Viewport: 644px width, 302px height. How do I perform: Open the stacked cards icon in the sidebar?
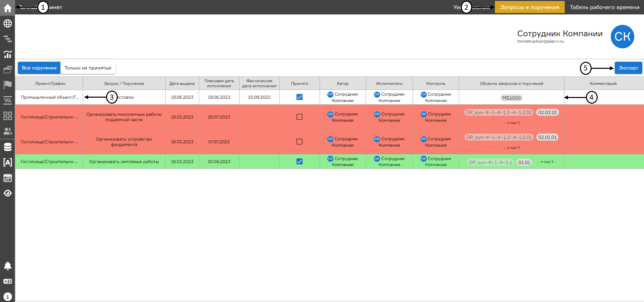click(7, 69)
